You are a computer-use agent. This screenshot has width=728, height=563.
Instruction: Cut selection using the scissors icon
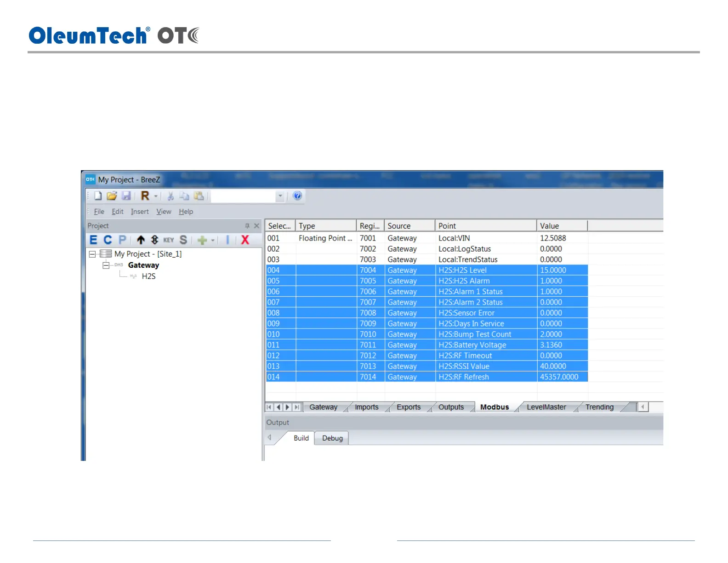coord(171,196)
